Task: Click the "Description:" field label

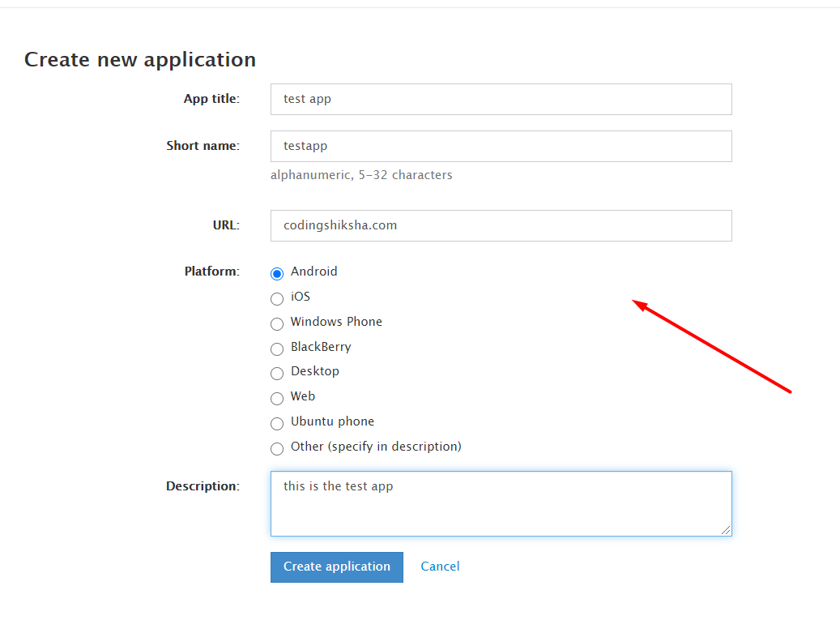Action: tap(203, 486)
